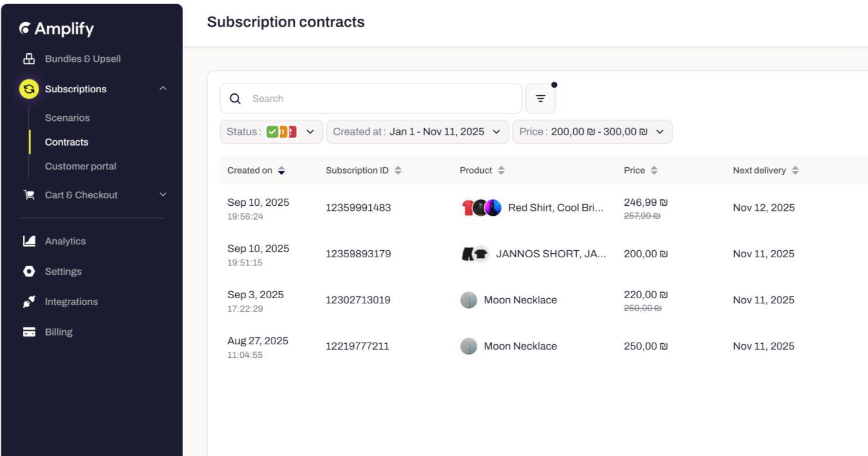Viewport: 868px width, 456px height.
Task: Select Scenarios in the Subscriptions submenu
Action: [67, 118]
